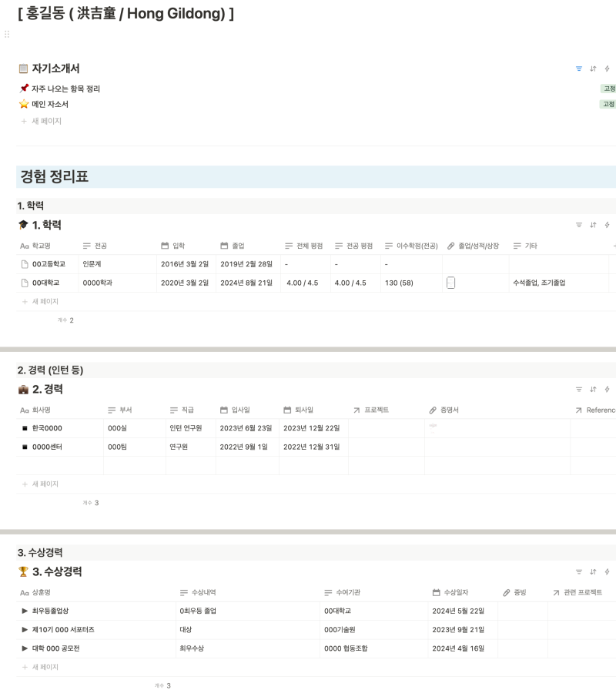616x690 pixels.
Task: Click the 고정 tag on 자주 나오는 항목 정리
Action: click(609, 89)
